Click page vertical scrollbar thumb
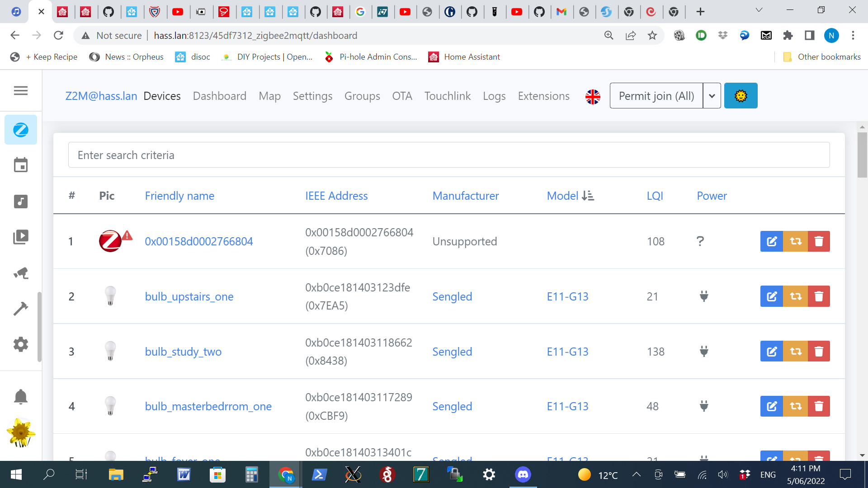Screen dimensions: 868x488 tap(862, 155)
